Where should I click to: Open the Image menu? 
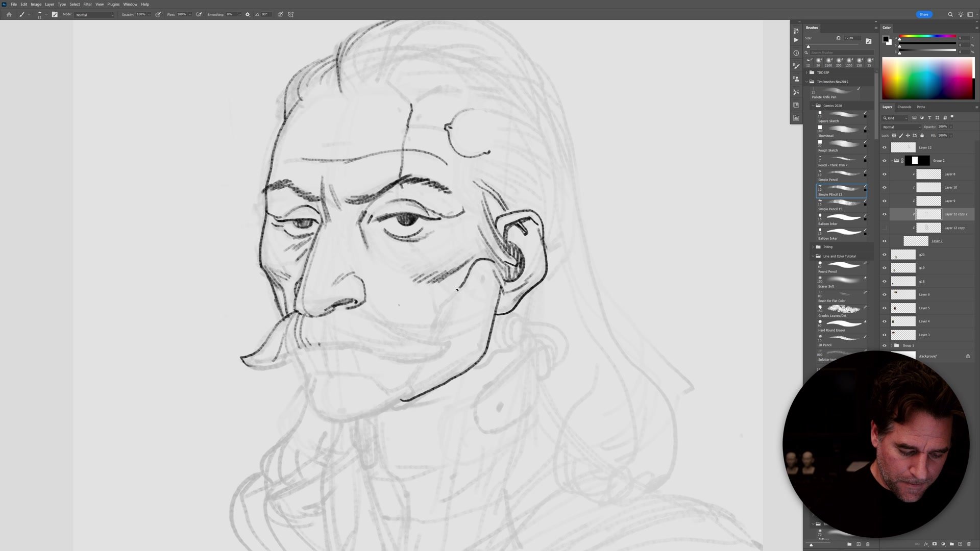(x=36, y=4)
